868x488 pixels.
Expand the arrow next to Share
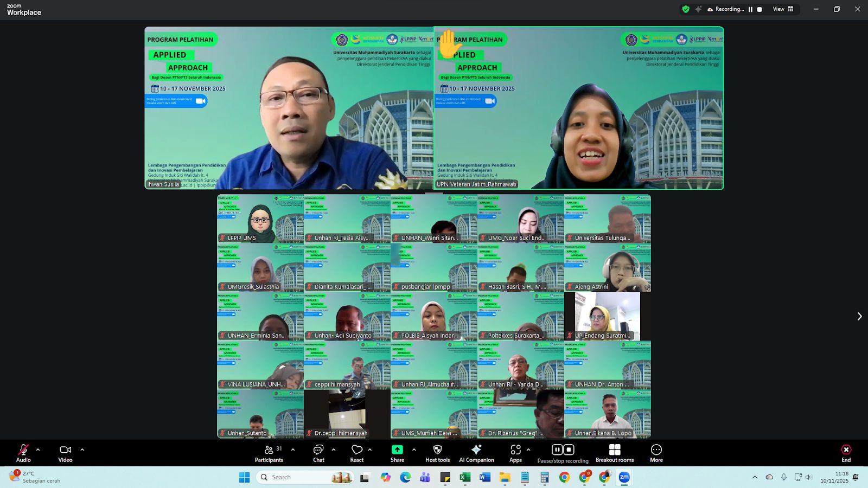(x=414, y=450)
